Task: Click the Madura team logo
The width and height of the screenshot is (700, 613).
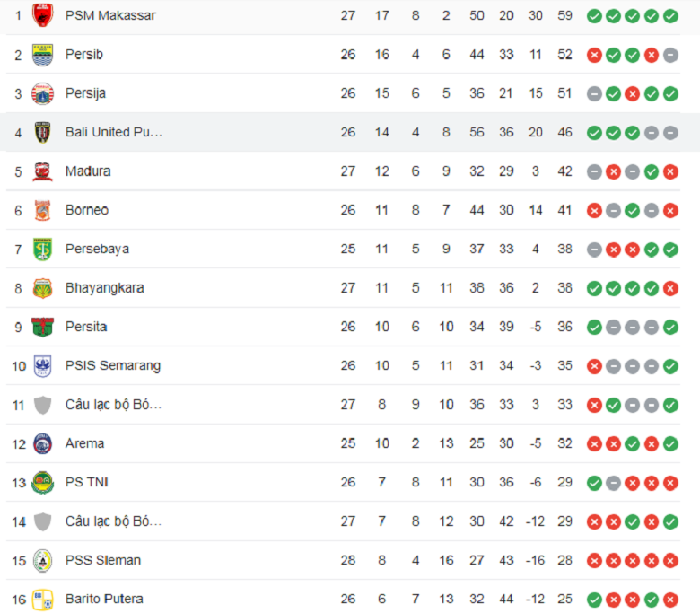Action: (x=42, y=171)
